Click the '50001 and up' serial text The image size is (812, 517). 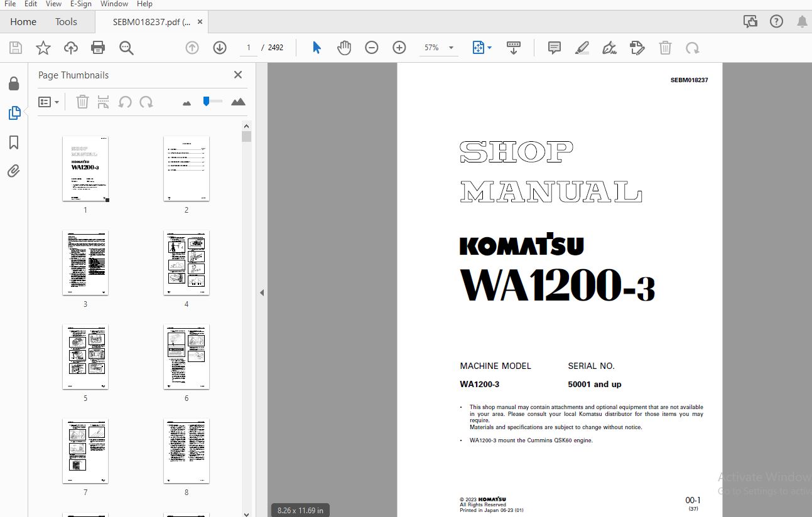(x=595, y=384)
